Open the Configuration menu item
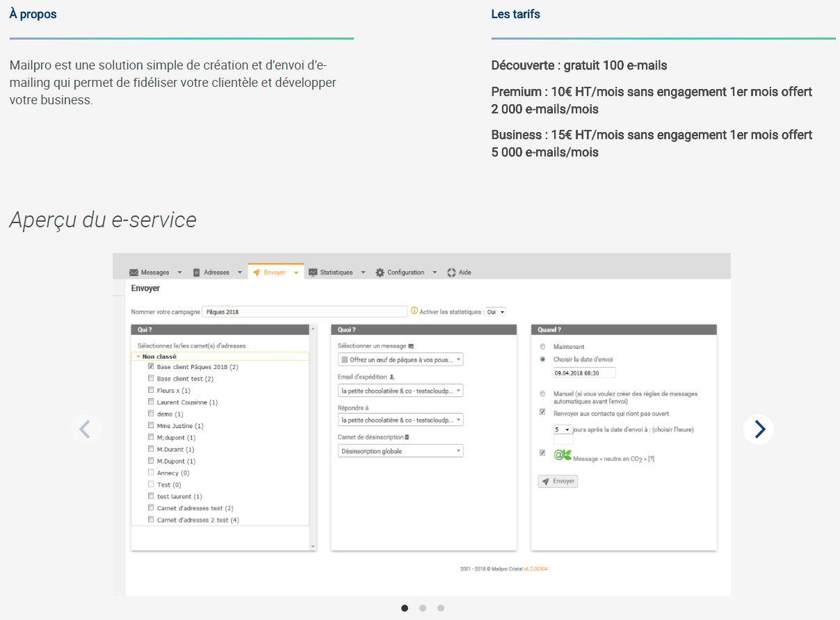 click(406, 272)
